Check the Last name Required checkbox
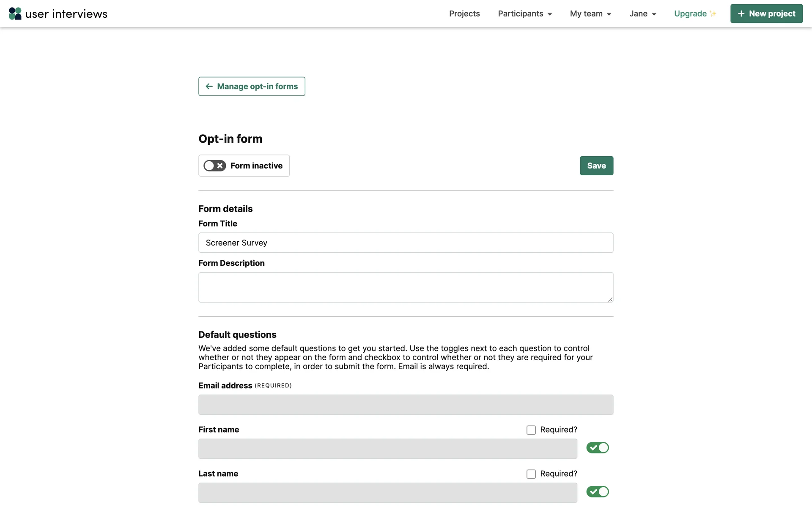 pos(531,474)
